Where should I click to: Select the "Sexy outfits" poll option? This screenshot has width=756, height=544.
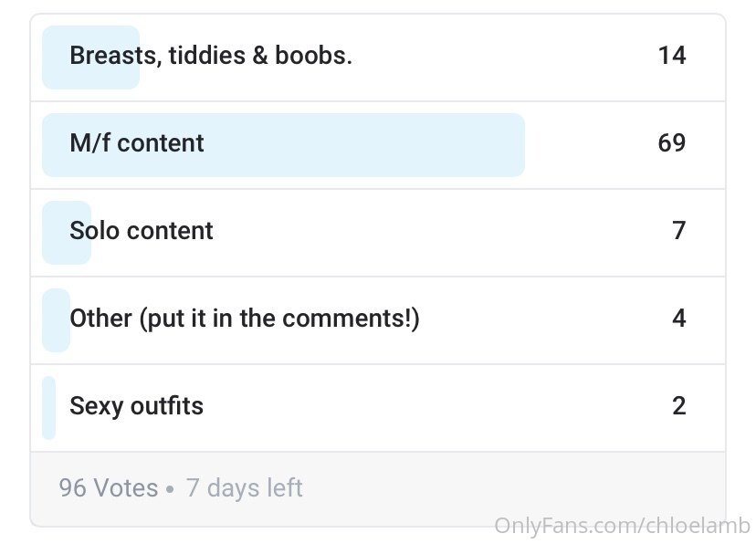click(x=378, y=408)
